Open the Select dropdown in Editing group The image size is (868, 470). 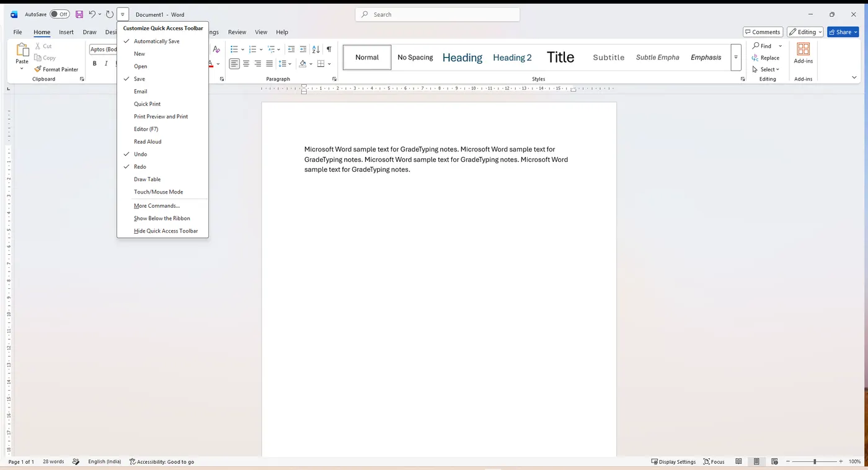[766, 69]
